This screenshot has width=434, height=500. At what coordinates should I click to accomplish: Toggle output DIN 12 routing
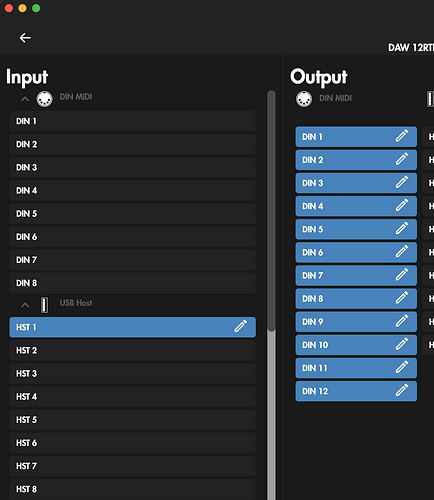pos(356,391)
